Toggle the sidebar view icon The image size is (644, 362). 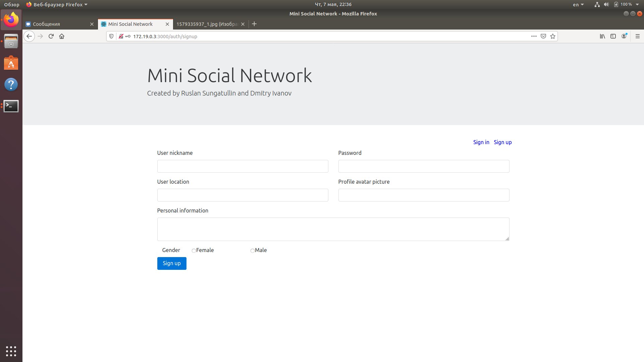coord(613,36)
